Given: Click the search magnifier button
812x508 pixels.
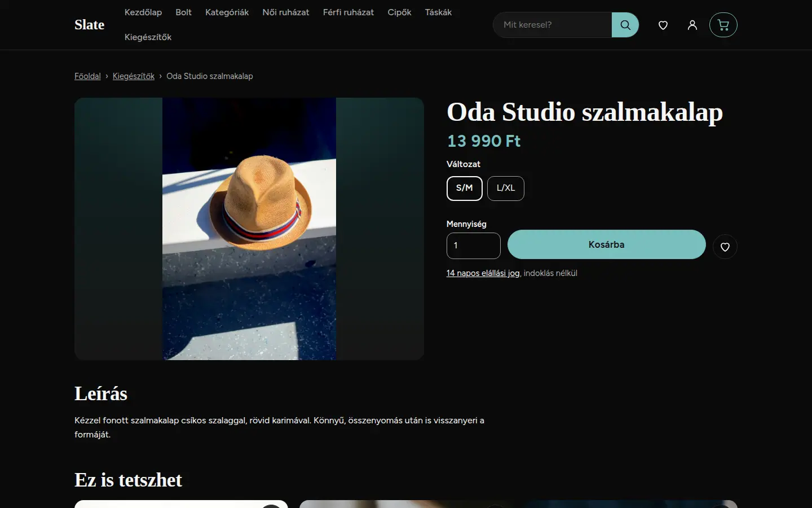Looking at the screenshot, I should pyautogui.click(x=625, y=25).
